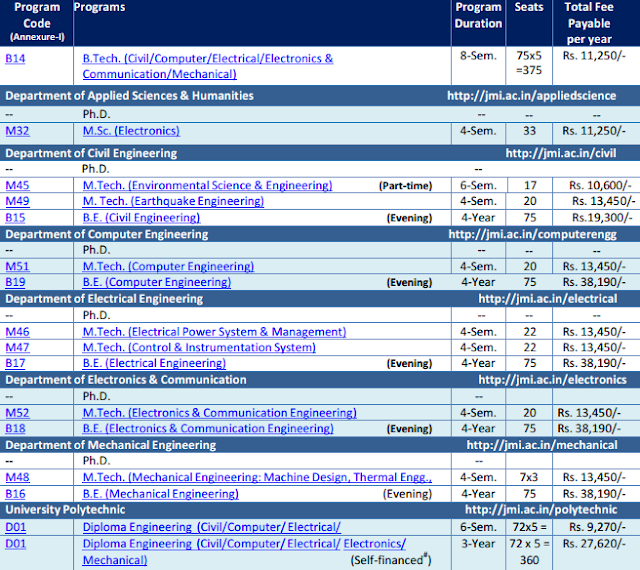Click the Seats column header
The width and height of the screenshot is (640, 570).
(x=529, y=7)
